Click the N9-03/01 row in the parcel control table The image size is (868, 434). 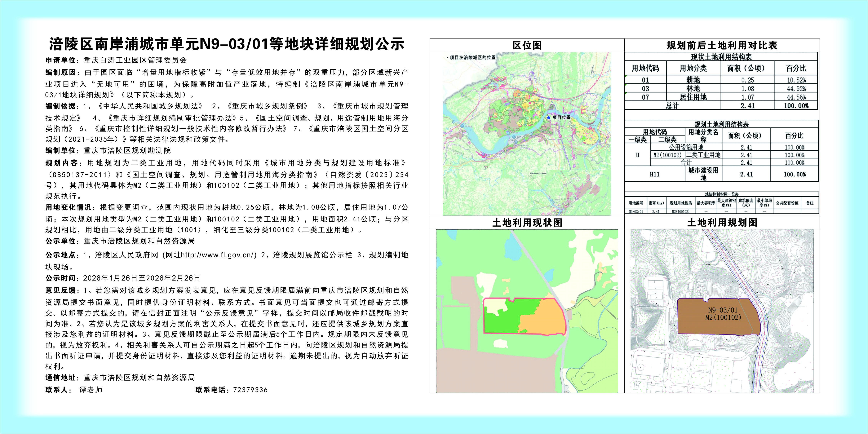(636, 211)
